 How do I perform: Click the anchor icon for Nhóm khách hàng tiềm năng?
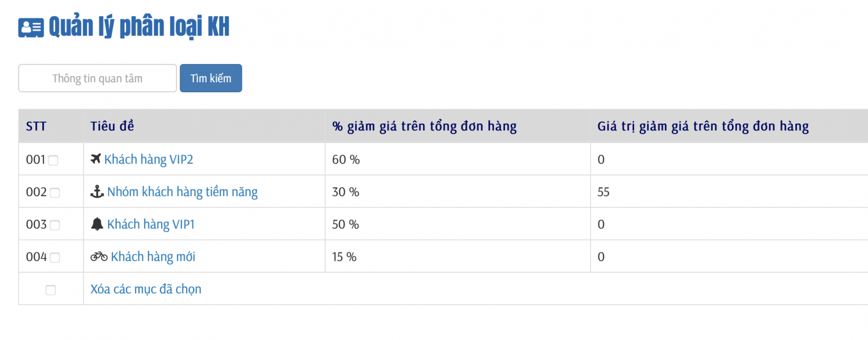97,191
